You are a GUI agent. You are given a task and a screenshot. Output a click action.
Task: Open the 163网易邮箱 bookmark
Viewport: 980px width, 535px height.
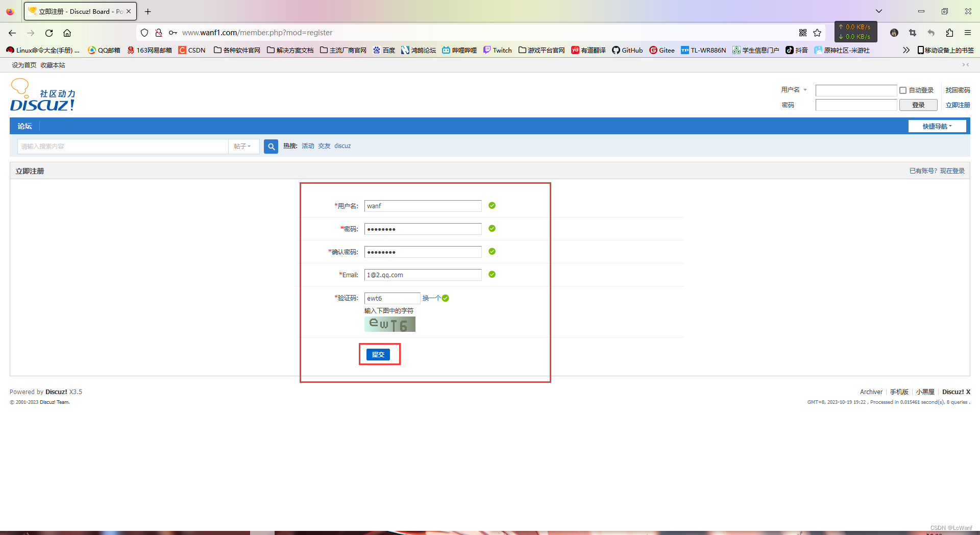click(x=150, y=50)
